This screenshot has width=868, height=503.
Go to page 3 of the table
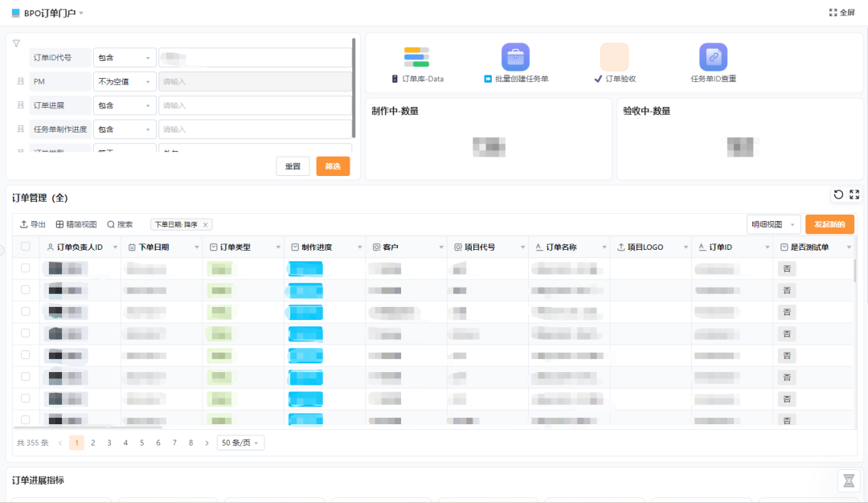(x=109, y=443)
